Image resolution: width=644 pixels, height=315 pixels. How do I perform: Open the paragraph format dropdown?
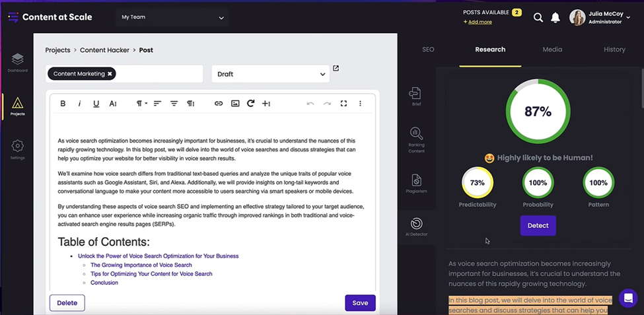[x=141, y=104]
